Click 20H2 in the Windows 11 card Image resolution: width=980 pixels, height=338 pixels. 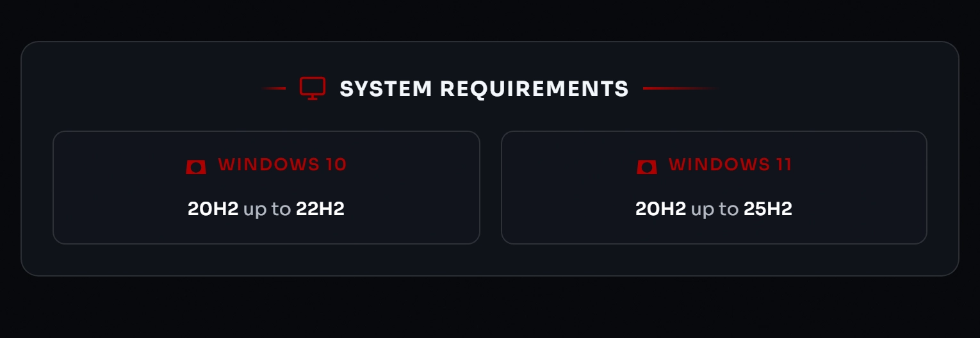tap(660, 209)
